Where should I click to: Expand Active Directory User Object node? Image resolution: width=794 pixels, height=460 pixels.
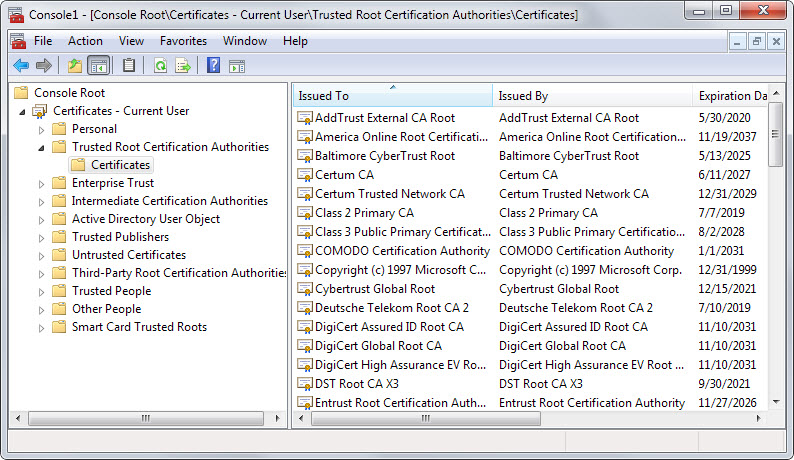[x=42, y=220]
